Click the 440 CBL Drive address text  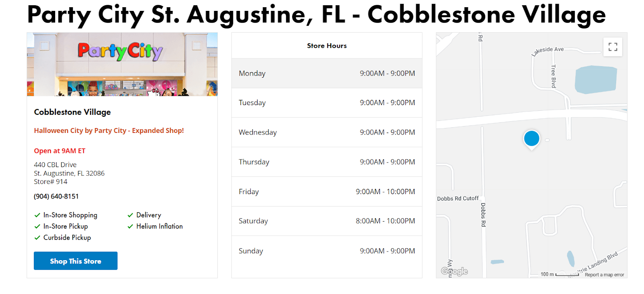tap(55, 165)
